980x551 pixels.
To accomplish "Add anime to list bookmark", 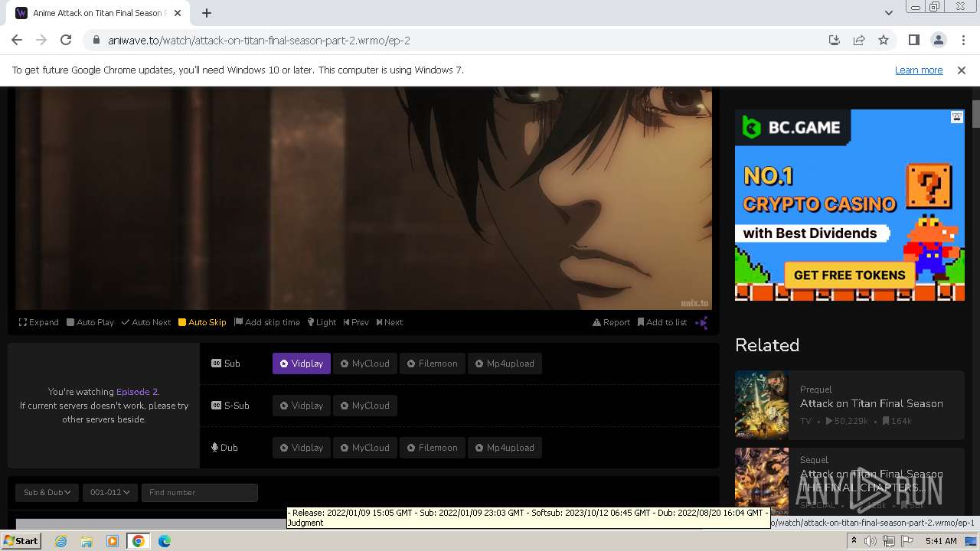I will pyautogui.click(x=662, y=322).
